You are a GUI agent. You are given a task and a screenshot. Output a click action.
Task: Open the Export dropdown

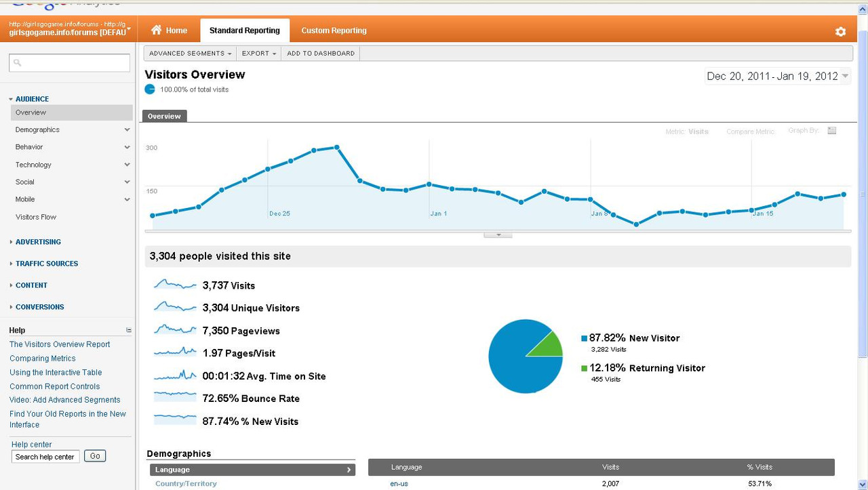point(259,54)
